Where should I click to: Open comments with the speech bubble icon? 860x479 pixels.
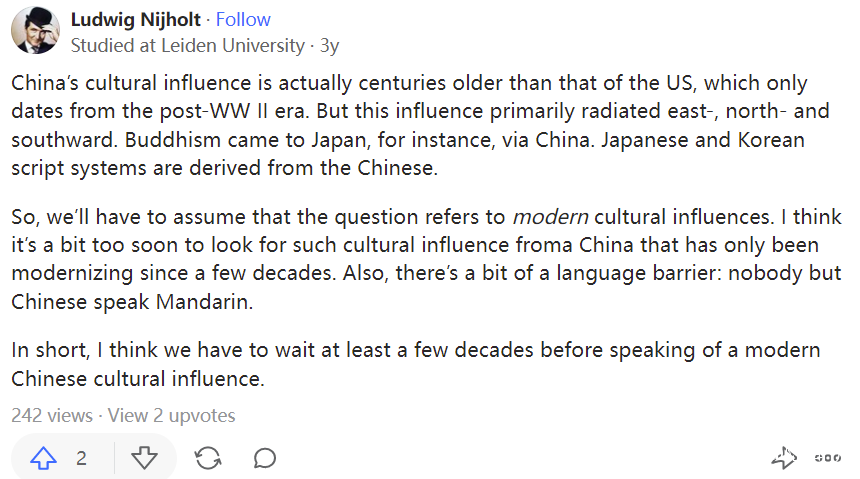pyautogui.click(x=265, y=458)
